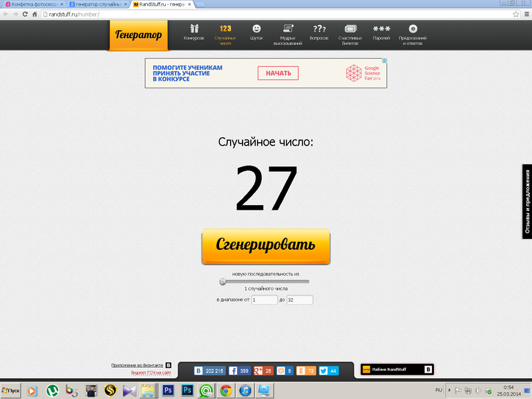Open the Паролей asterisks generator

(x=381, y=32)
